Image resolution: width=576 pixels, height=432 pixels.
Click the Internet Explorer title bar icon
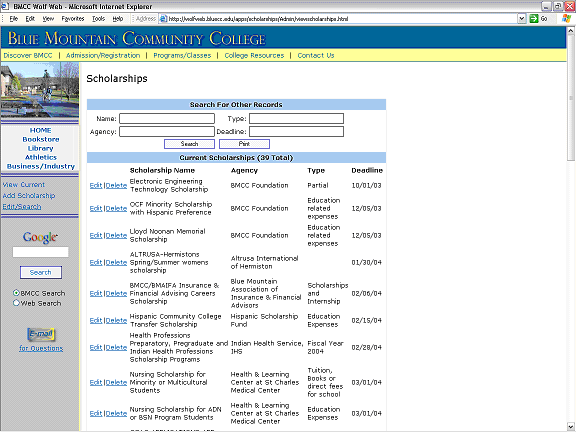pos(5,6)
